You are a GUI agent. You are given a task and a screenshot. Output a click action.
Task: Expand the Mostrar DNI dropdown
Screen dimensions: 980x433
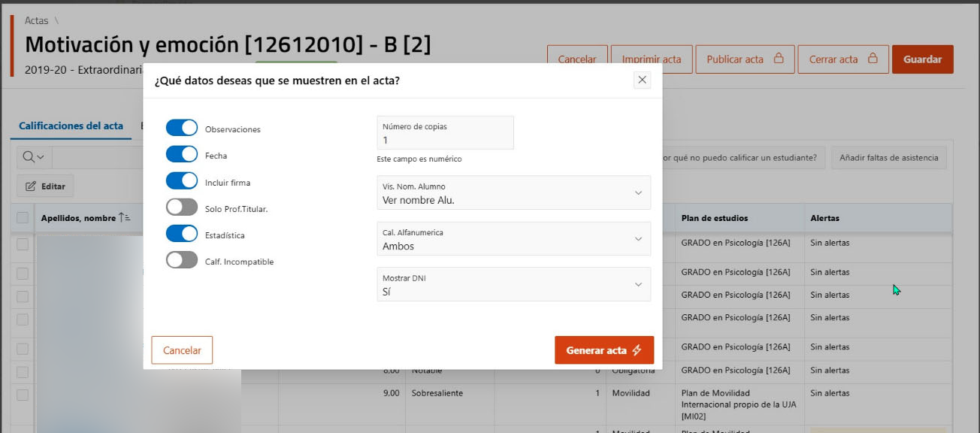pos(513,284)
